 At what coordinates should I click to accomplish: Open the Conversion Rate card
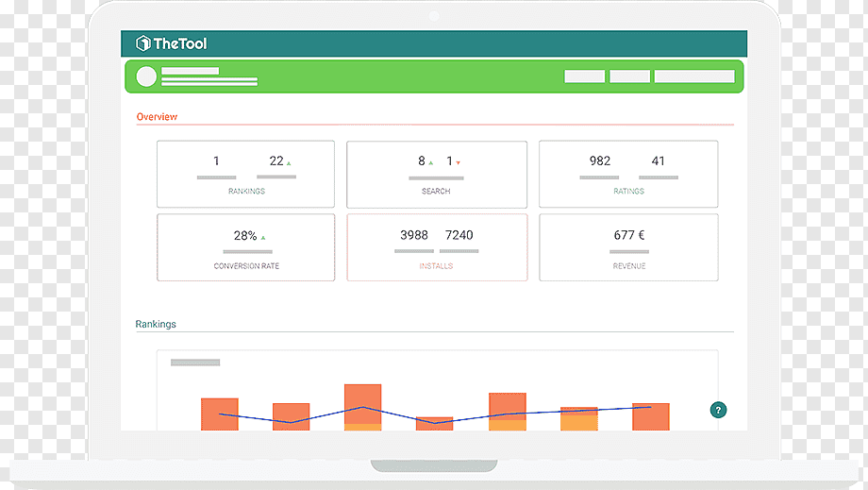pyautogui.click(x=246, y=247)
